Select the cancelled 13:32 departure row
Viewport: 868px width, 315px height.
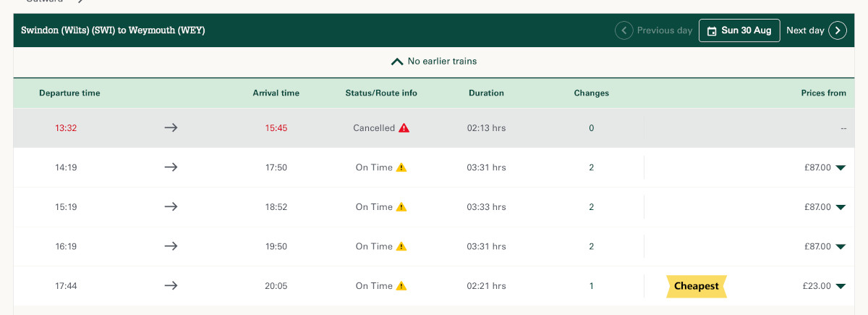click(434, 128)
